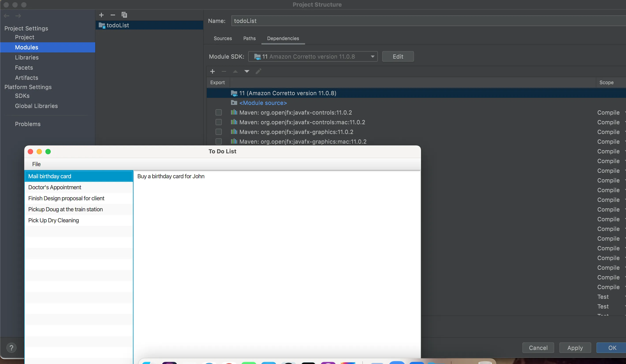Image resolution: width=626 pixels, height=364 pixels.
Task: Check export box for javafx-controls:mac:11.0.2
Action: (219, 122)
